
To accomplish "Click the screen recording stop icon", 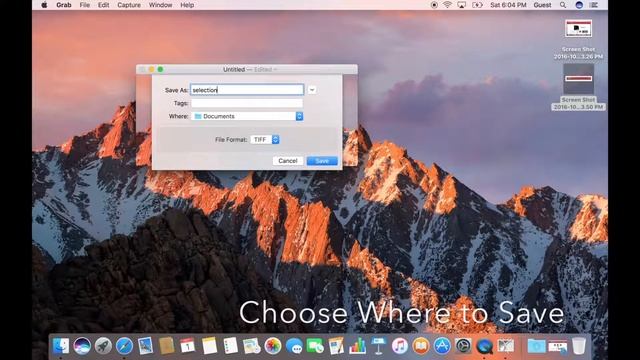I will point(434,5).
